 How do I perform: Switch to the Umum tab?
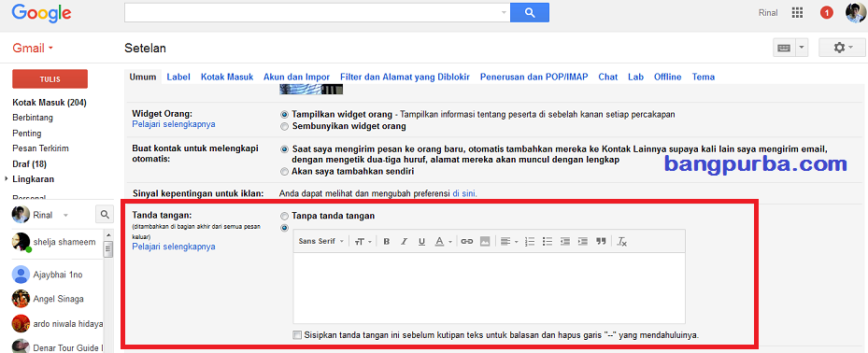pyautogui.click(x=143, y=77)
